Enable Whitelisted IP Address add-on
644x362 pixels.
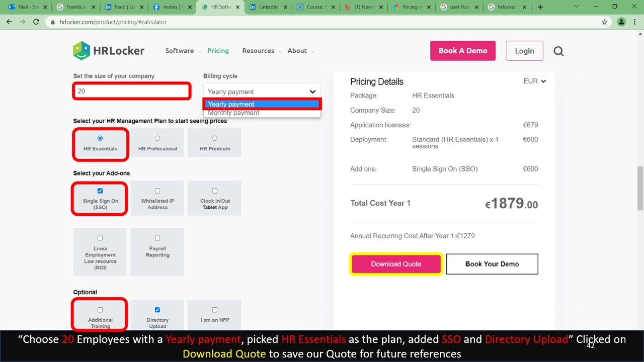point(157,191)
